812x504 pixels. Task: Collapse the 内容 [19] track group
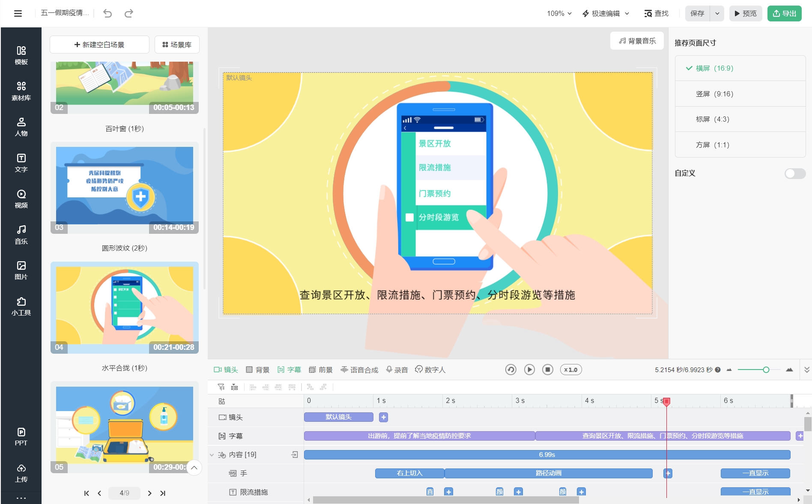point(212,455)
